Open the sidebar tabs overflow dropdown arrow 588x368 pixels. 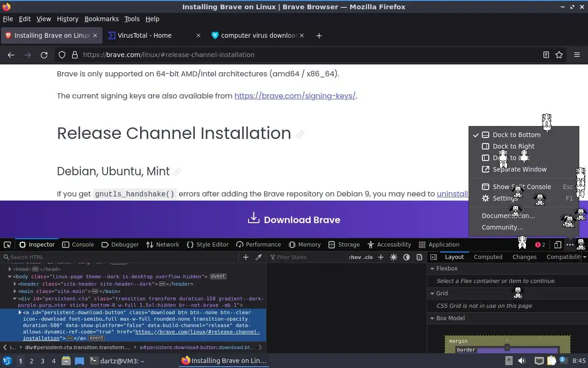click(584, 257)
